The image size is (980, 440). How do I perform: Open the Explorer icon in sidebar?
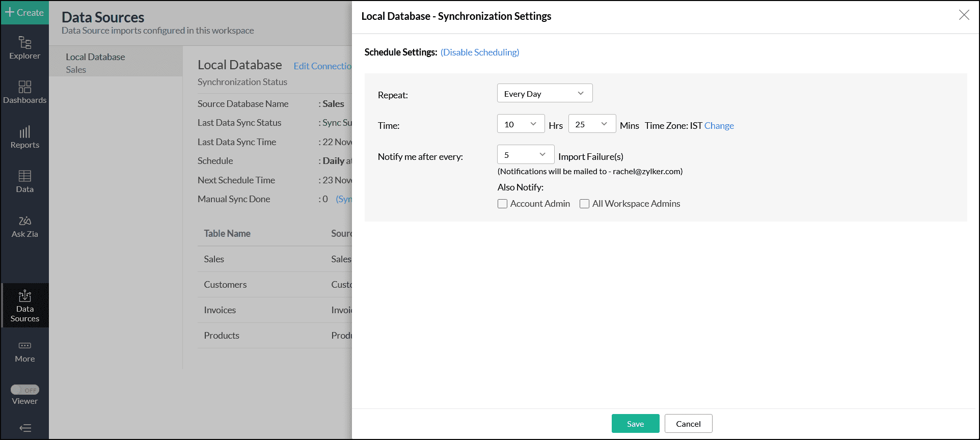point(24,47)
